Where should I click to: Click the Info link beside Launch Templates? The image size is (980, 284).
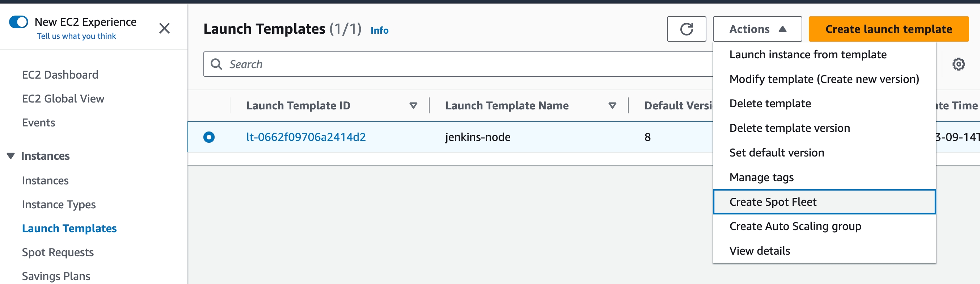379,30
